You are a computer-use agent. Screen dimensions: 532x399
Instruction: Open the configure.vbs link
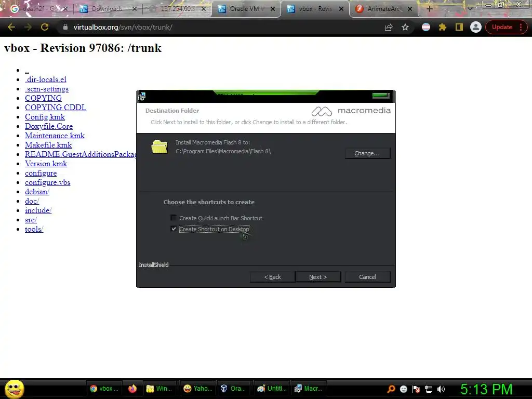[x=47, y=182]
